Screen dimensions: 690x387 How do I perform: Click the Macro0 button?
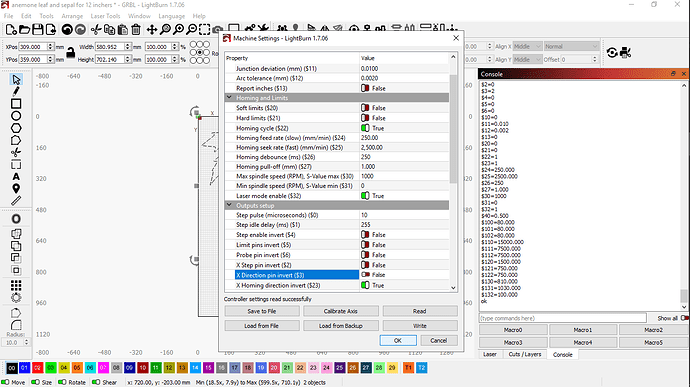513,329
